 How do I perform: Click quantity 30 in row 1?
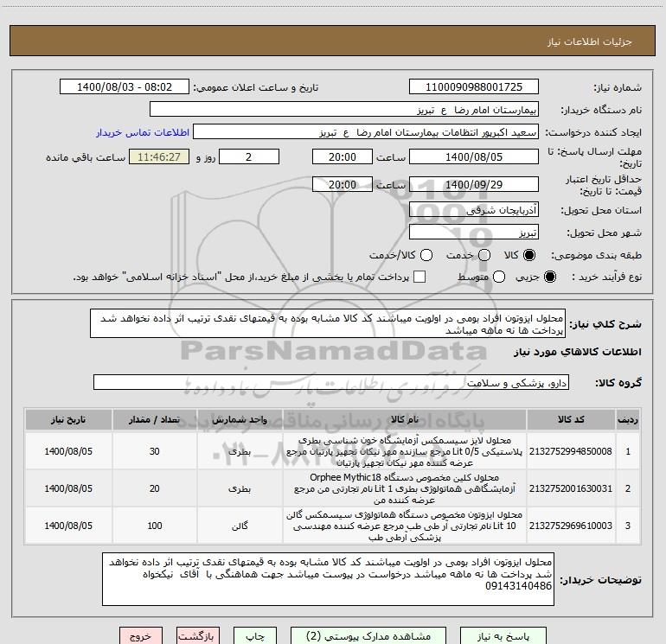[x=154, y=451]
